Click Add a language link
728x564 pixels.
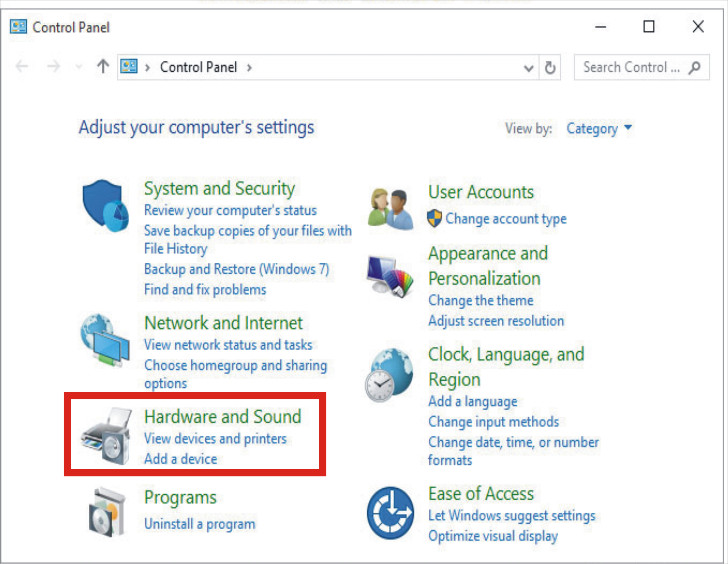click(x=473, y=402)
